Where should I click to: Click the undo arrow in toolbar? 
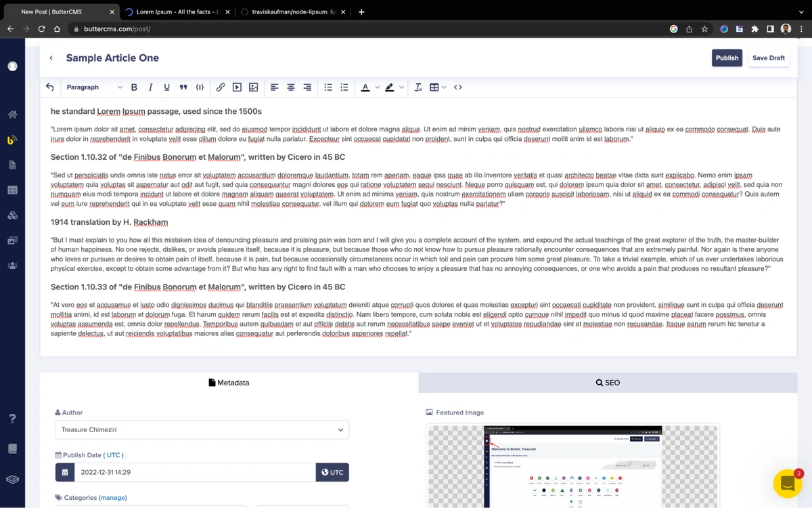click(x=49, y=87)
